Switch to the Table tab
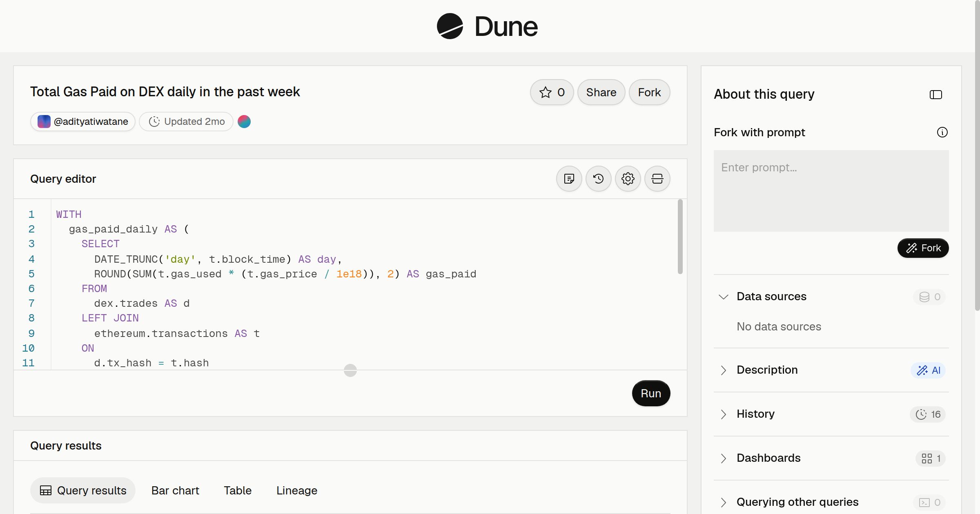The image size is (980, 514). pyautogui.click(x=238, y=490)
